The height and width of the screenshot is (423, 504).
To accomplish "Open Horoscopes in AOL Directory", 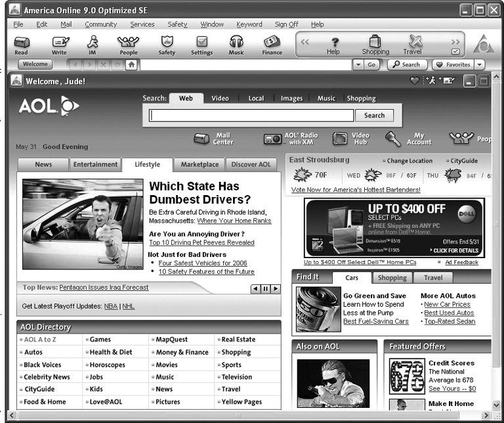I will click(107, 365).
